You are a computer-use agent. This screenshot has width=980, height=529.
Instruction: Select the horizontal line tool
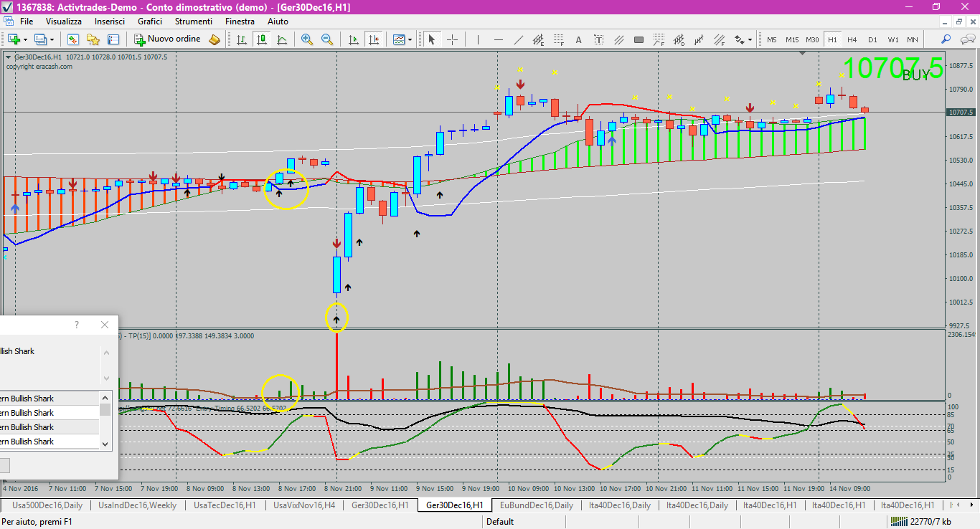tap(498, 39)
